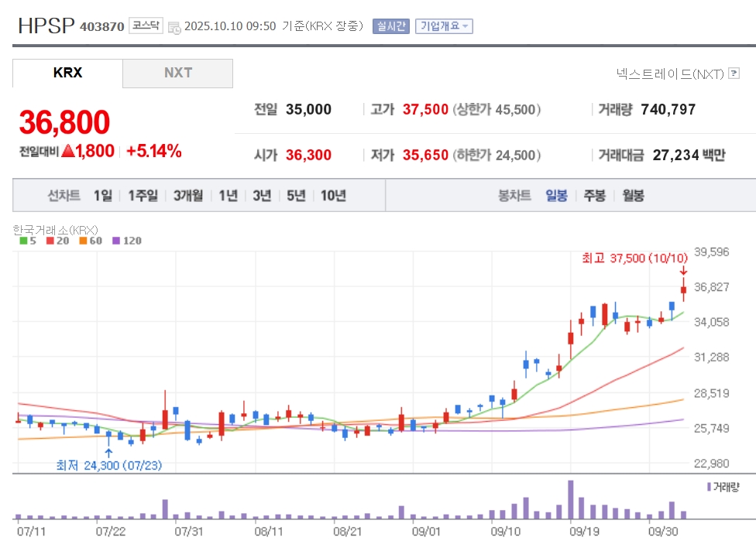Click the tallest volume bar near 09/19

571,500
